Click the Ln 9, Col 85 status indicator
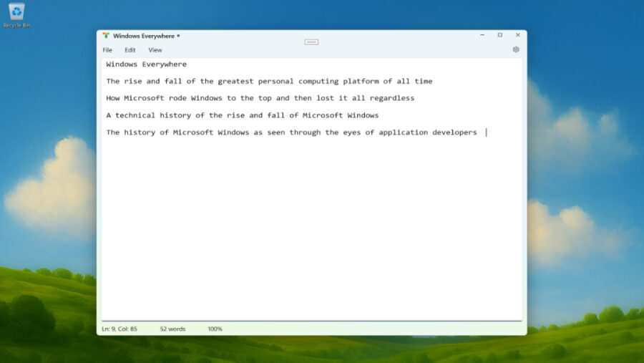Viewport: 644px width, 363px height. (119, 329)
